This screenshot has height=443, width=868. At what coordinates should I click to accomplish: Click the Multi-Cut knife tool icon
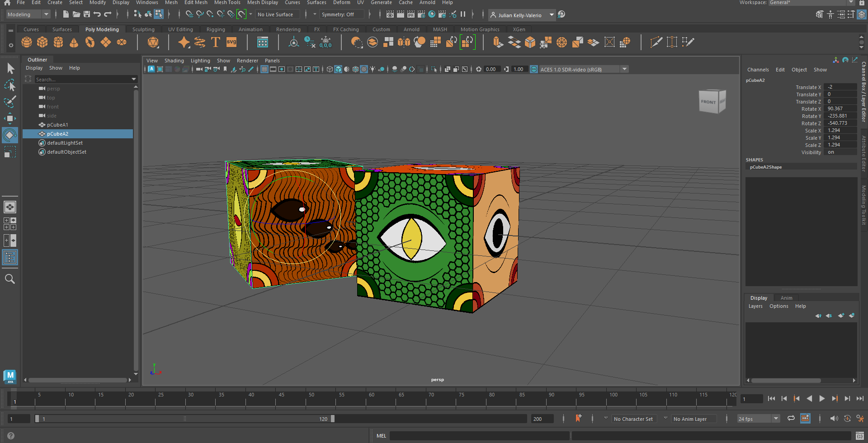point(656,42)
